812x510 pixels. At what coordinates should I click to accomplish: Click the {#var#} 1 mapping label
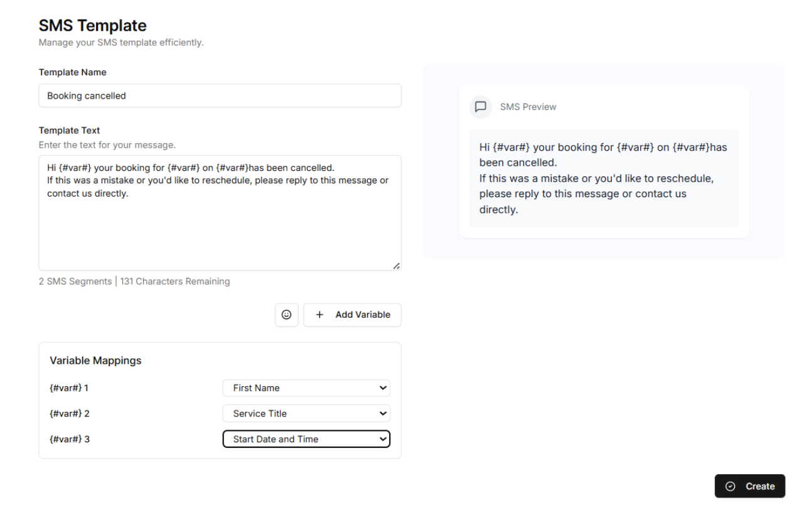pyautogui.click(x=69, y=388)
